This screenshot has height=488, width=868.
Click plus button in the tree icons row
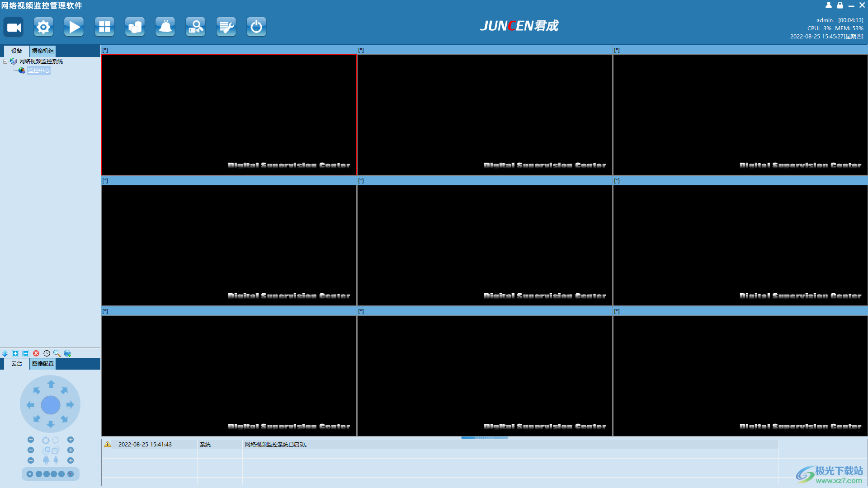tap(71, 460)
